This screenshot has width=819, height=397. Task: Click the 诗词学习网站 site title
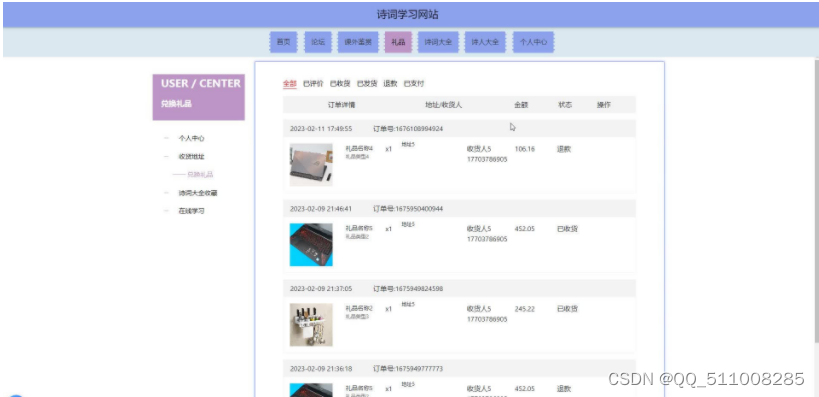(x=408, y=15)
